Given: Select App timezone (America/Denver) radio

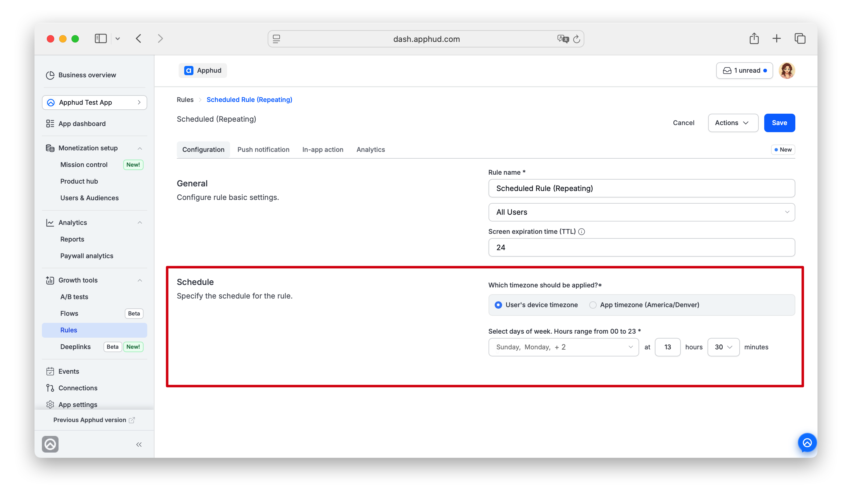Looking at the screenshot, I should point(593,305).
